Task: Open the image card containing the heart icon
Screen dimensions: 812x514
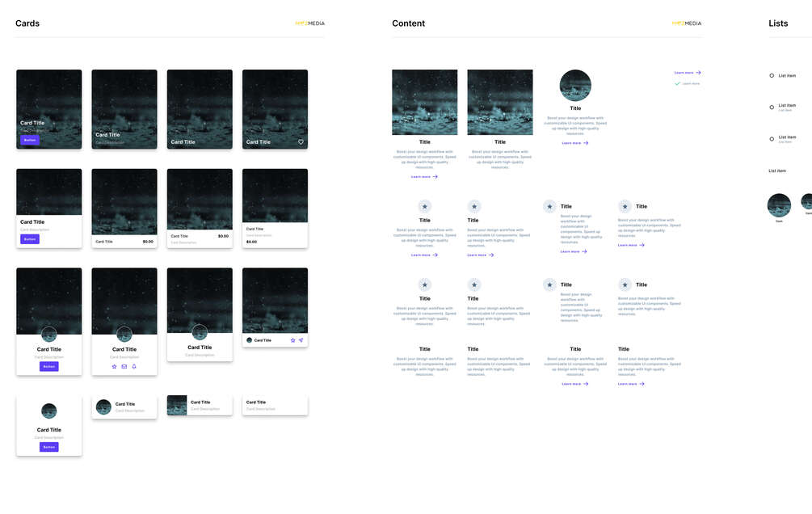Action: [275, 109]
